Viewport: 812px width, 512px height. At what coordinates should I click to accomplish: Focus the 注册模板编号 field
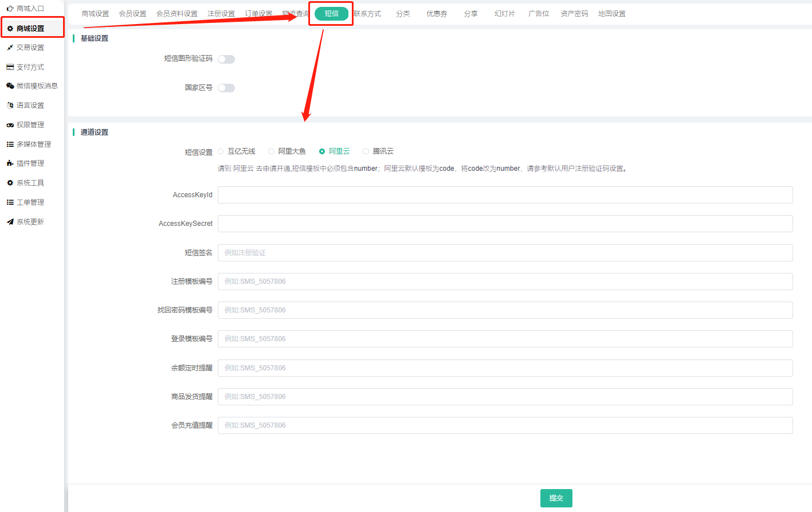click(505, 282)
